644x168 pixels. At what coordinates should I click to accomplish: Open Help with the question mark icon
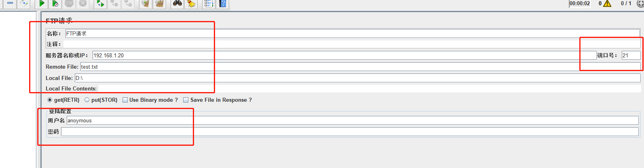click(x=223, y=4)
